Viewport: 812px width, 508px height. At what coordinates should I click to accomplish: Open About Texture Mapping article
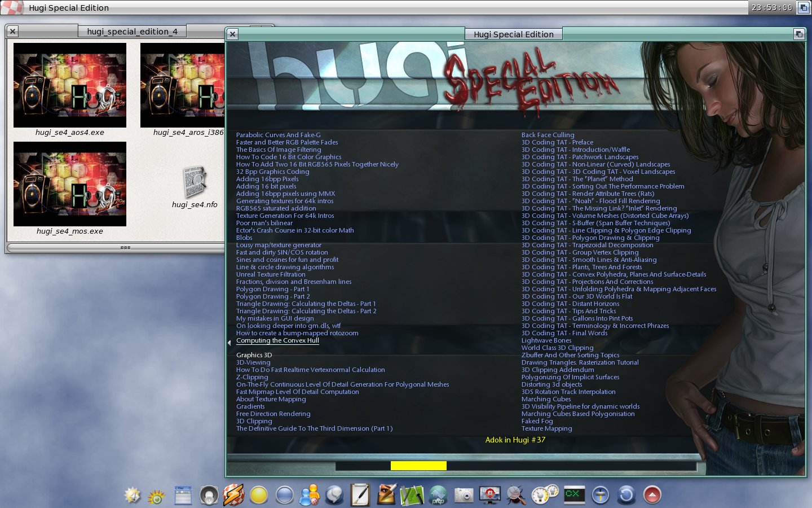click(x=271, y=399)
